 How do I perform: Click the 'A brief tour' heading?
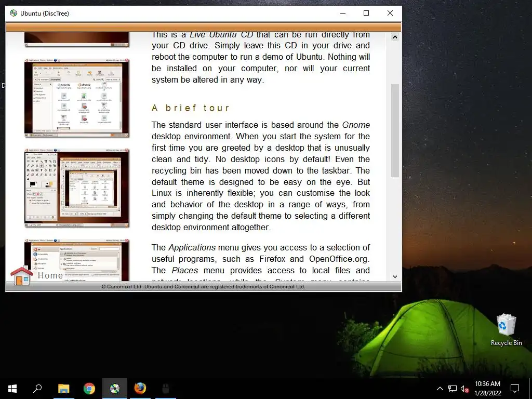[x=191, y=108]
